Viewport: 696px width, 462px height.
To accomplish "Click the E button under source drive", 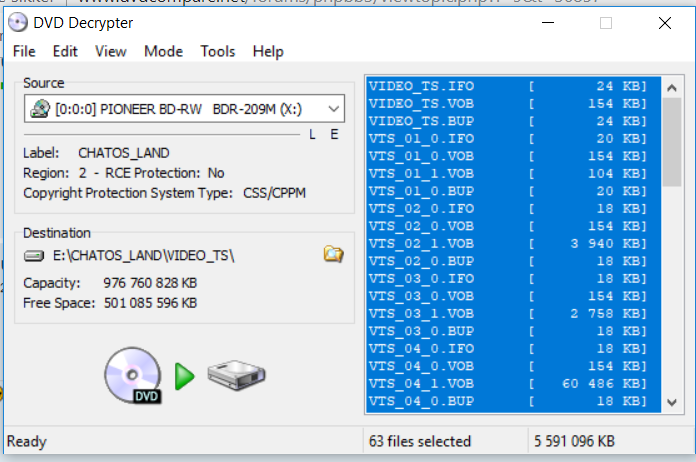I will [x=334, y=134].
